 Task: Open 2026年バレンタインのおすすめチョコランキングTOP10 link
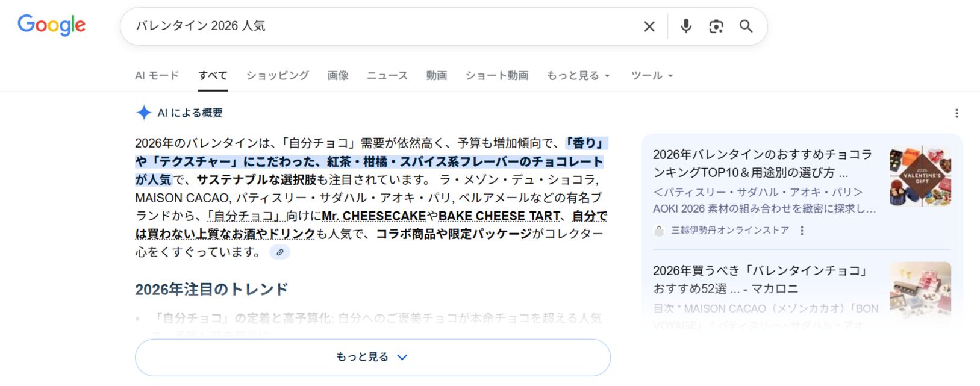(763, 163)
